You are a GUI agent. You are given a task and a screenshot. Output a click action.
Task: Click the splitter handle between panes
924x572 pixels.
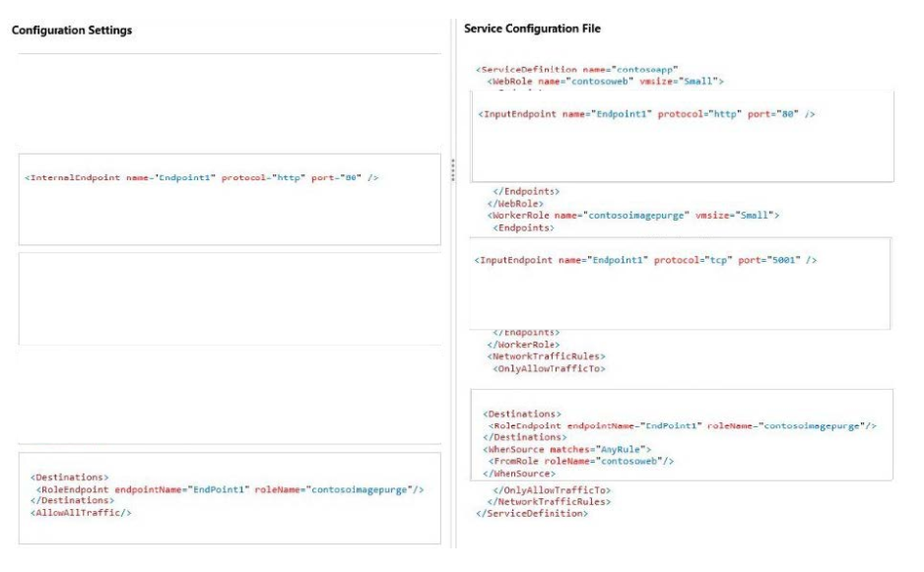(452, 169)
